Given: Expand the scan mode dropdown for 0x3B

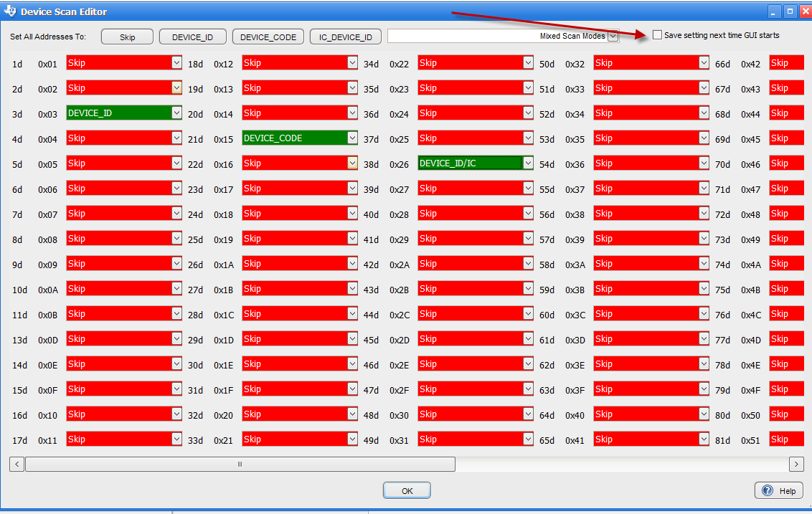Looking at the screenshot, I should (703, 288).
